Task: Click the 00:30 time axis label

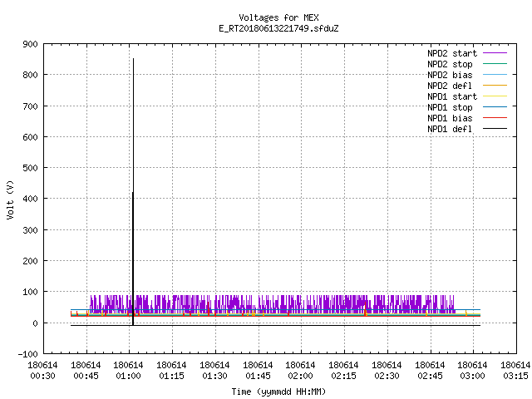Action: click(x=42, y=376)
